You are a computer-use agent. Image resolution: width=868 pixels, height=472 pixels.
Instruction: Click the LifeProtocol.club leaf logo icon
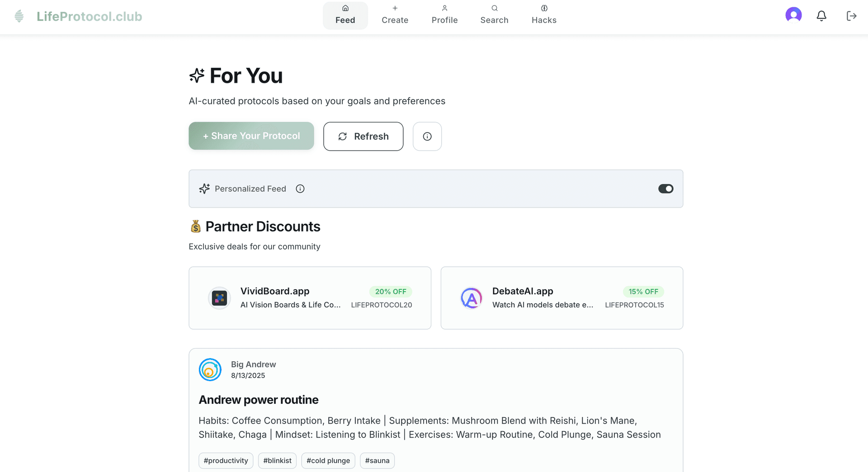pyautogui.click(x=19, y=16)
